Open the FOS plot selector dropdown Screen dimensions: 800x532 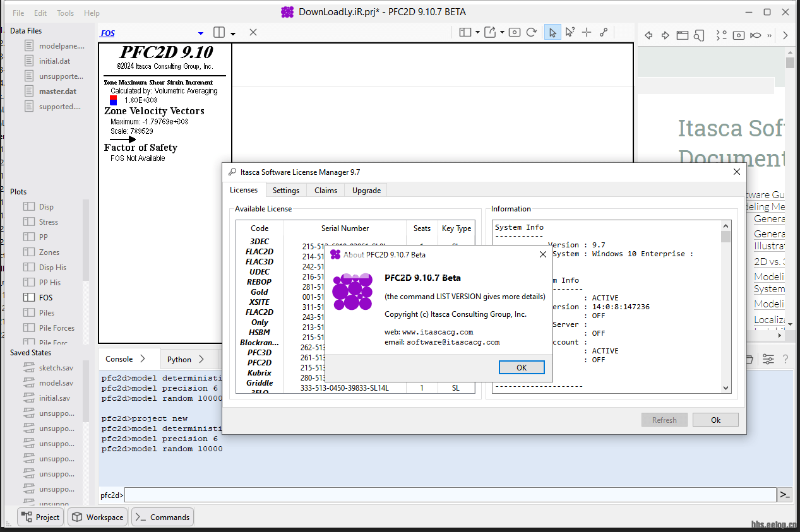tap(201, 33)
